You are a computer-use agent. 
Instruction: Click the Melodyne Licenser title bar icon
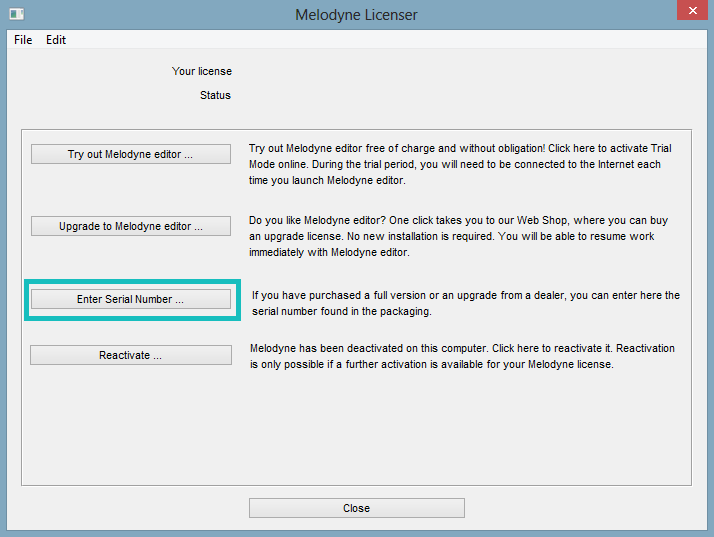tap(16, 14)
